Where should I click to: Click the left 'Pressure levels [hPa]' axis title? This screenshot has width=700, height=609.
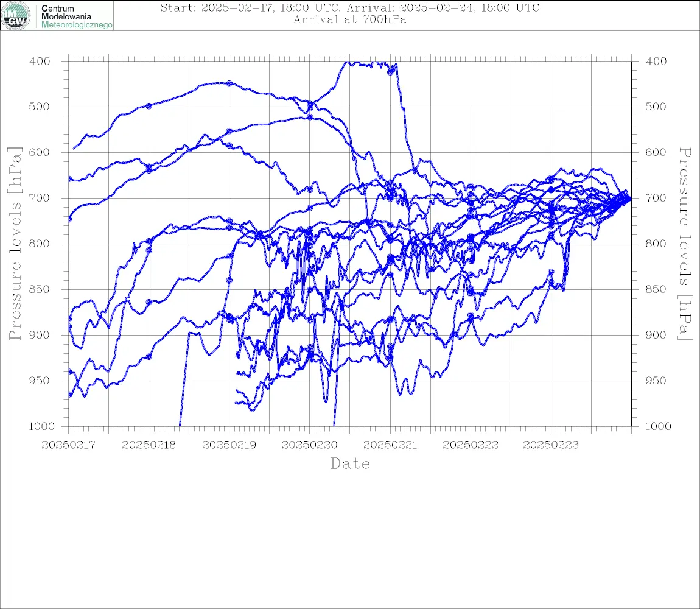(15, 244)
